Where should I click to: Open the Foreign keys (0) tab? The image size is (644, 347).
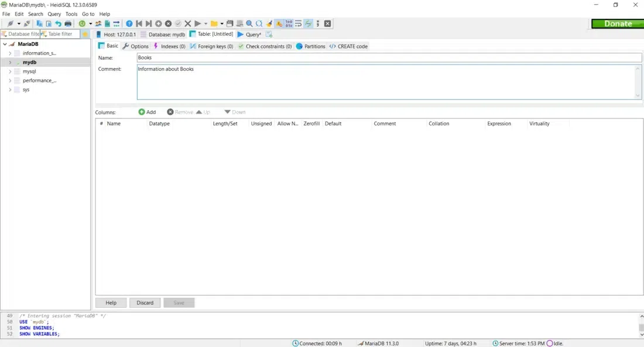click(x=211, y=46)
